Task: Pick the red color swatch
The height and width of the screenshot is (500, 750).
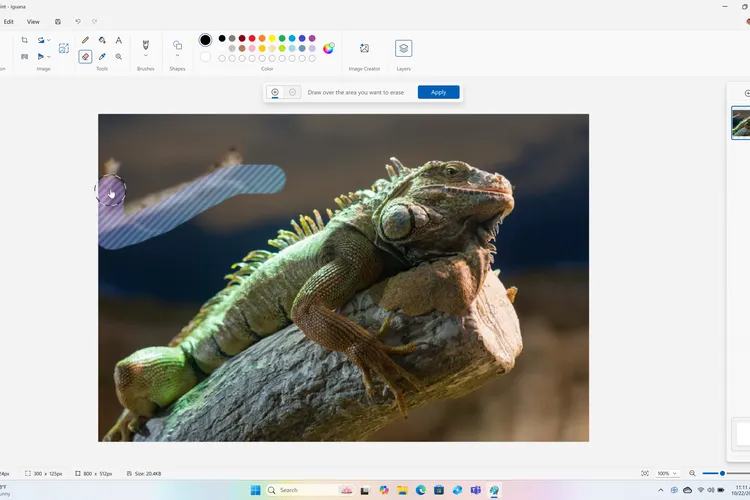Action: (x=252, y=38)
